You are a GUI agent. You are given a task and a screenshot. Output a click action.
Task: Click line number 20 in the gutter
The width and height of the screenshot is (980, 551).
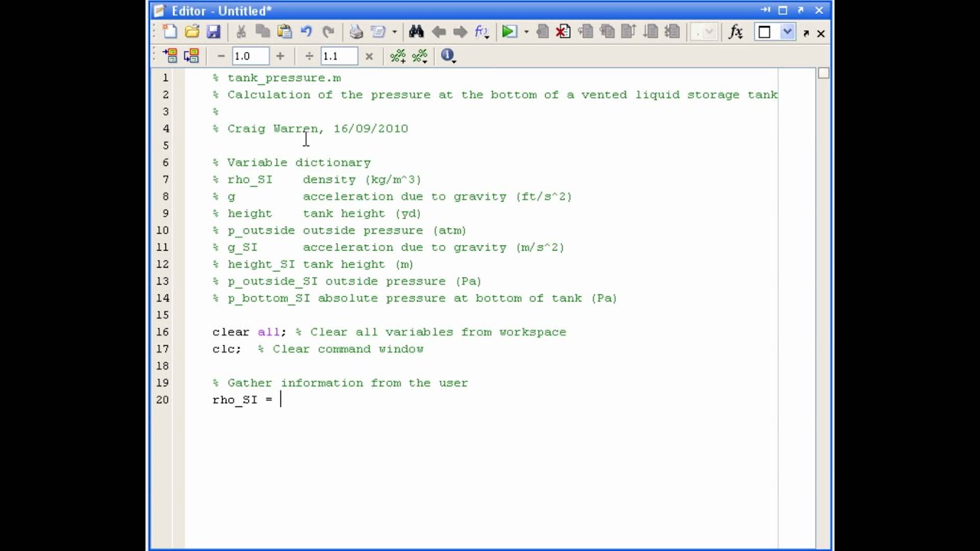(x=162, y=399)
